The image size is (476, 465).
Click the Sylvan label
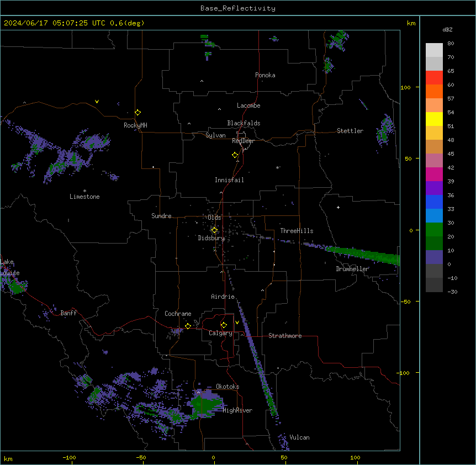coord(215,135)
